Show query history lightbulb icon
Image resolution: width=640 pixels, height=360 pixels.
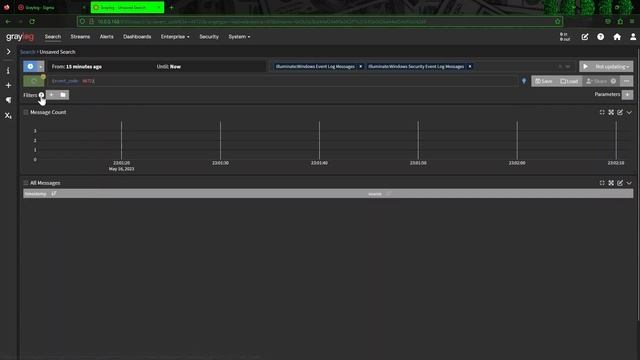point(524,81)
